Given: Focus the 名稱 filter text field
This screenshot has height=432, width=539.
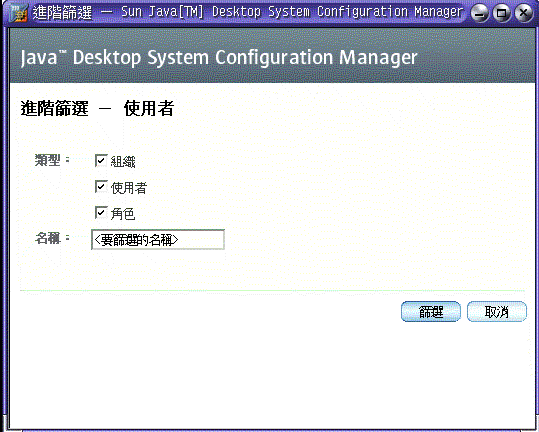Looking at the screenshot, I should (158, 240).
